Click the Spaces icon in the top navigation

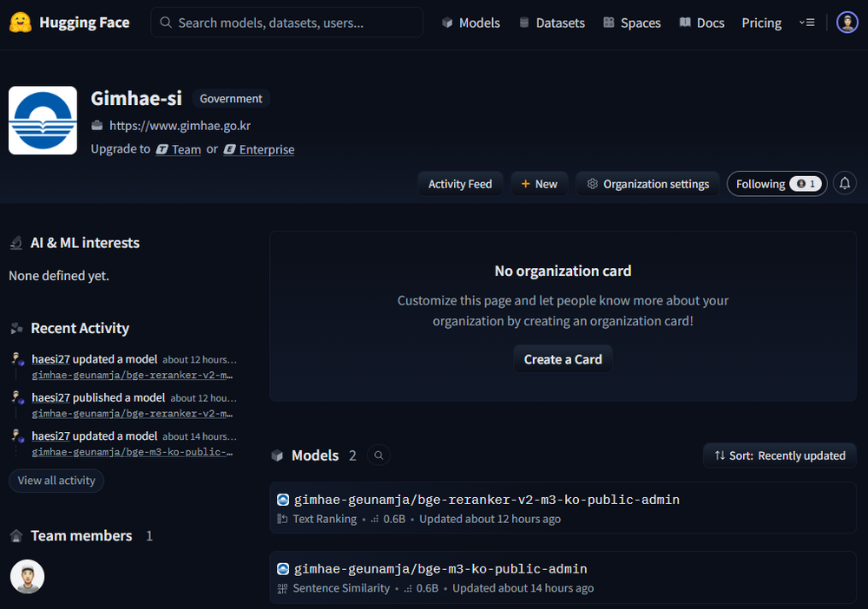click(608, 23)
